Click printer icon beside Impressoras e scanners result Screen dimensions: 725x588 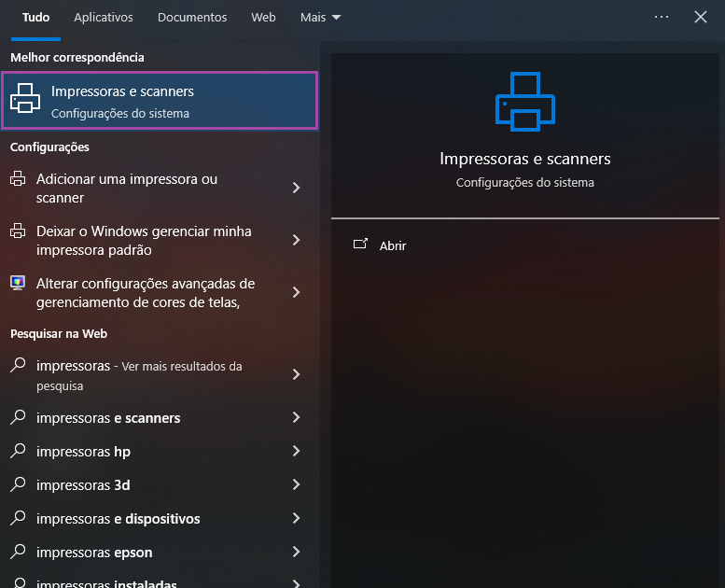(25, 98)
